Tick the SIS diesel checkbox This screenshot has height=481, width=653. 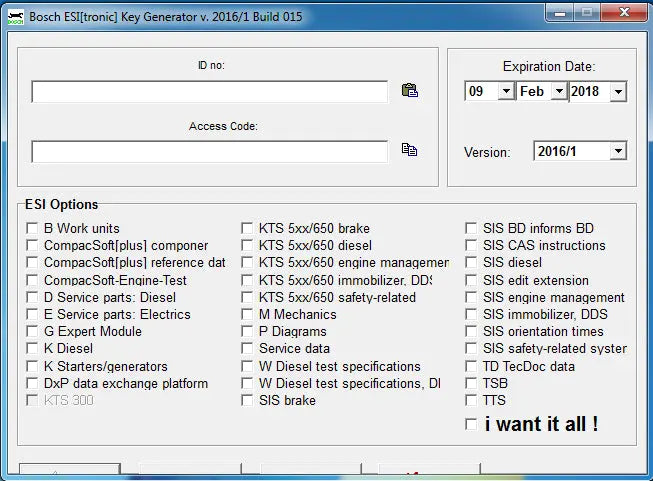[471, 262]
